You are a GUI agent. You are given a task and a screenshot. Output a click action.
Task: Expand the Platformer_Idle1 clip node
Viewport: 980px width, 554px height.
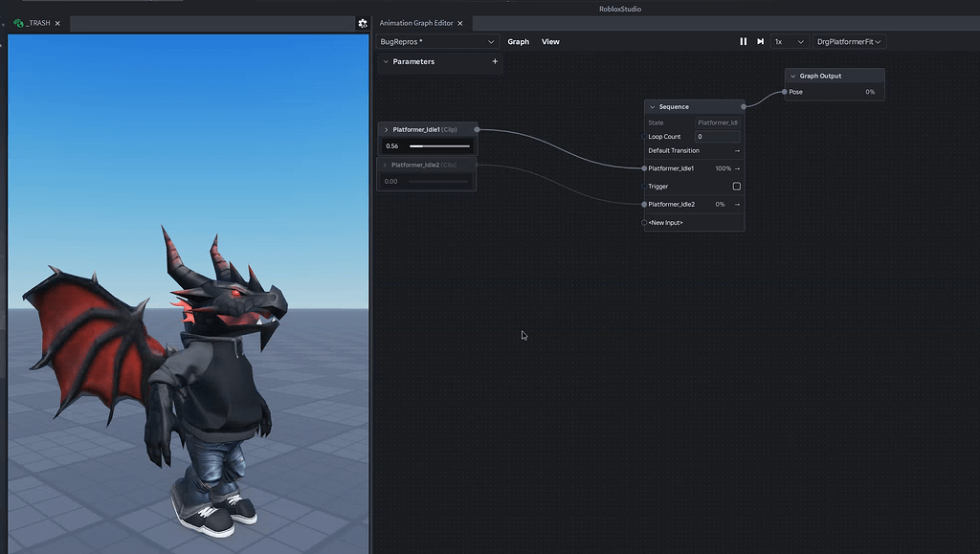click(387, 130)
